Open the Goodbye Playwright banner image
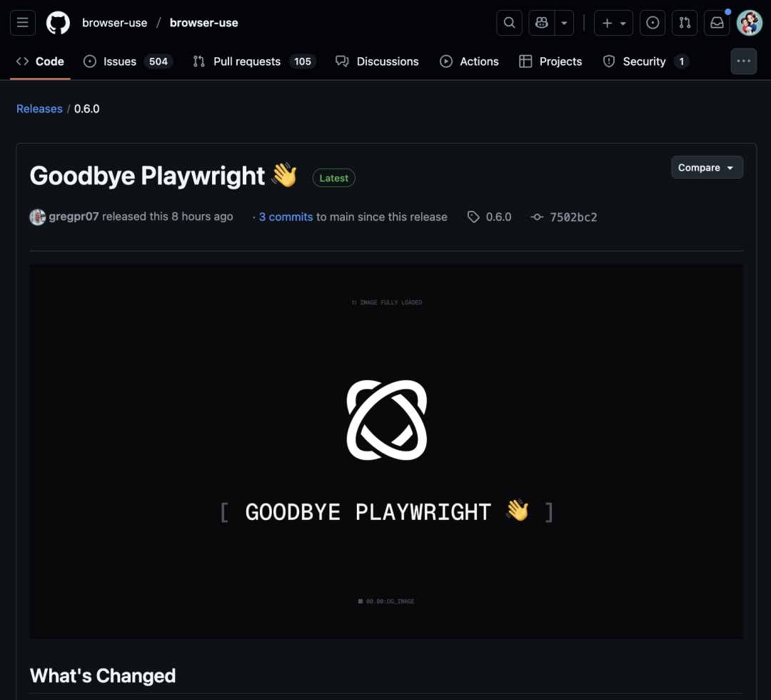Image resolution: width=771 pixels, height=700 pixels. pyautogui.click(x=386, y=451)
